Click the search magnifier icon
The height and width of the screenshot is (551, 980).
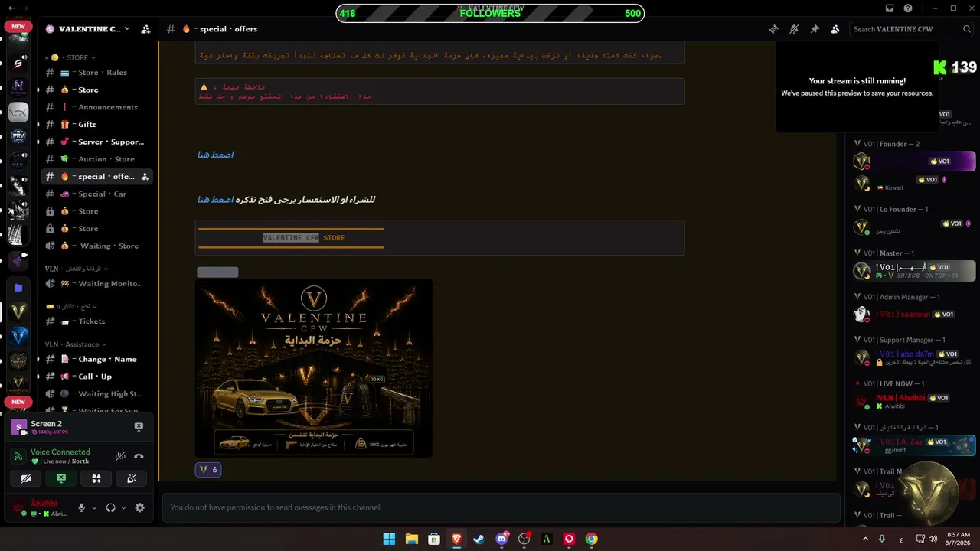coord(967,29)
